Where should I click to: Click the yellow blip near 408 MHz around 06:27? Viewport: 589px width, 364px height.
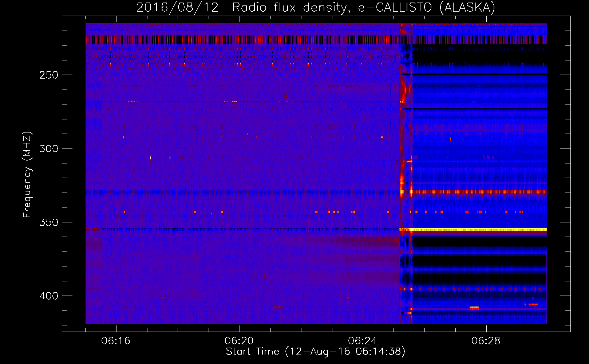coord(474,308)
